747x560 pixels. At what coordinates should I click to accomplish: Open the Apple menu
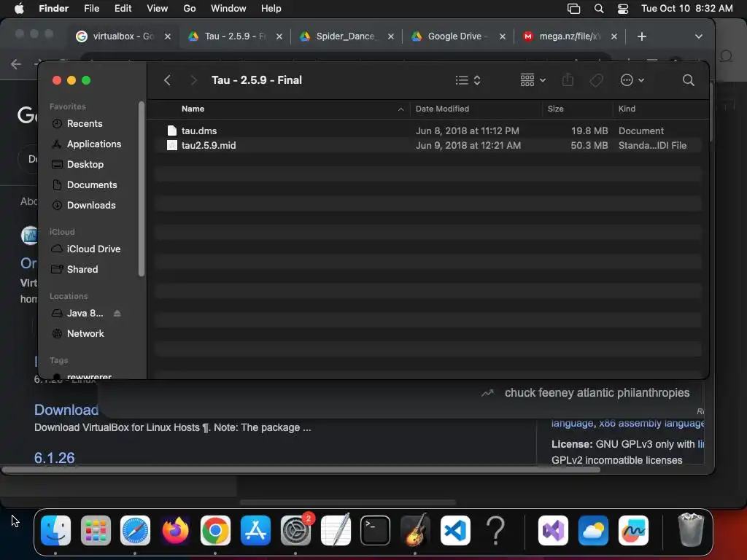pyautogui.click(x=18, y=9)
